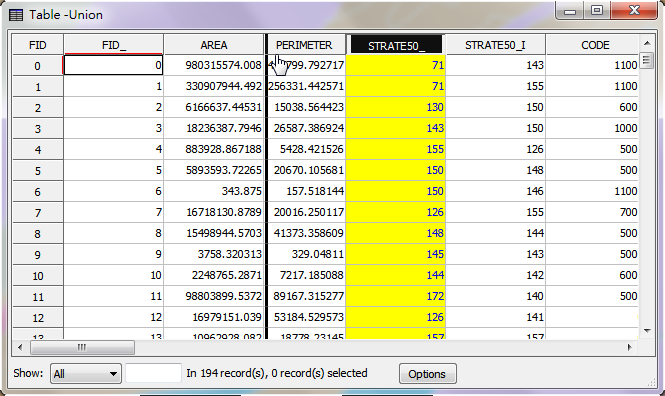Click STRATE50_ cell 145 in row 9
665x396 pixels.
396,254
